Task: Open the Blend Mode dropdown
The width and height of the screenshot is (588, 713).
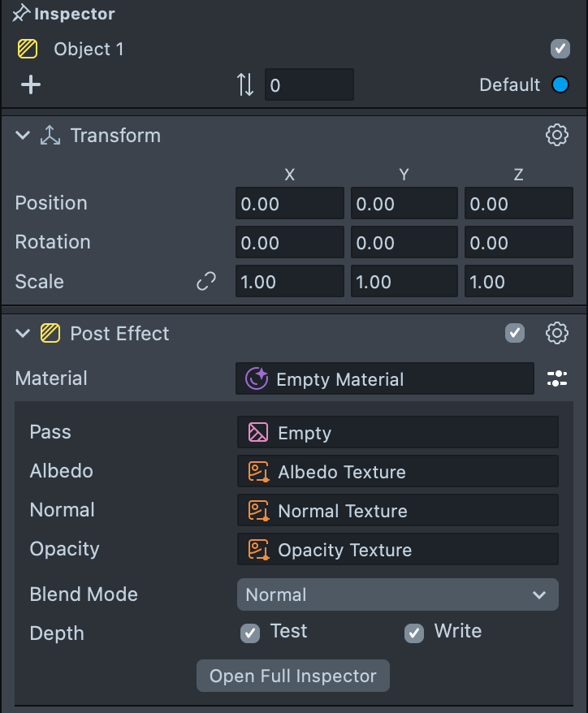Action: pos(397,594)
